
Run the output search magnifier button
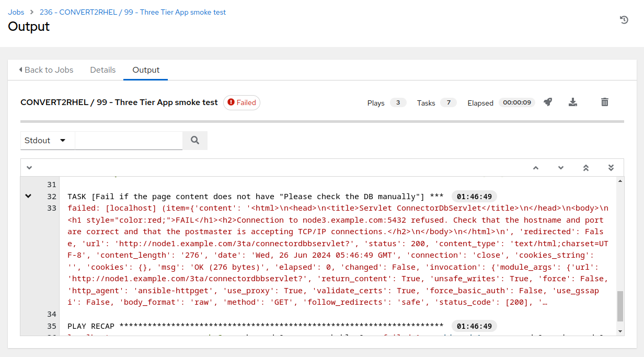[195, 140]
